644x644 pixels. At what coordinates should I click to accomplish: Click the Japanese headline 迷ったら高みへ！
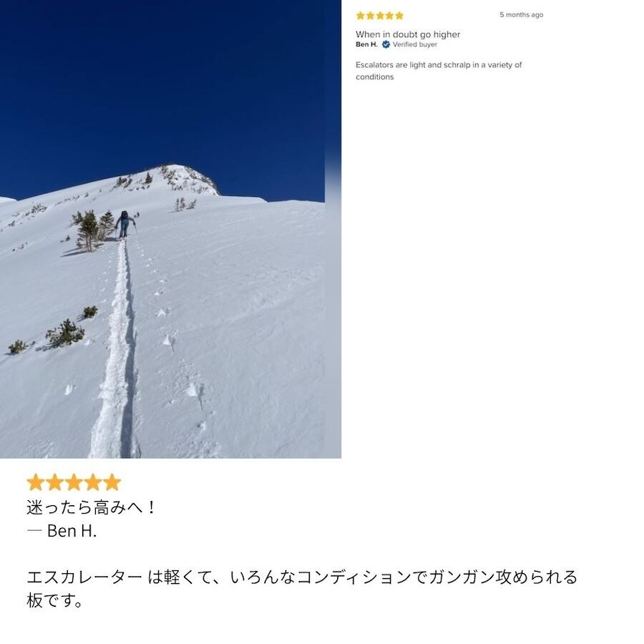[91, 507]
